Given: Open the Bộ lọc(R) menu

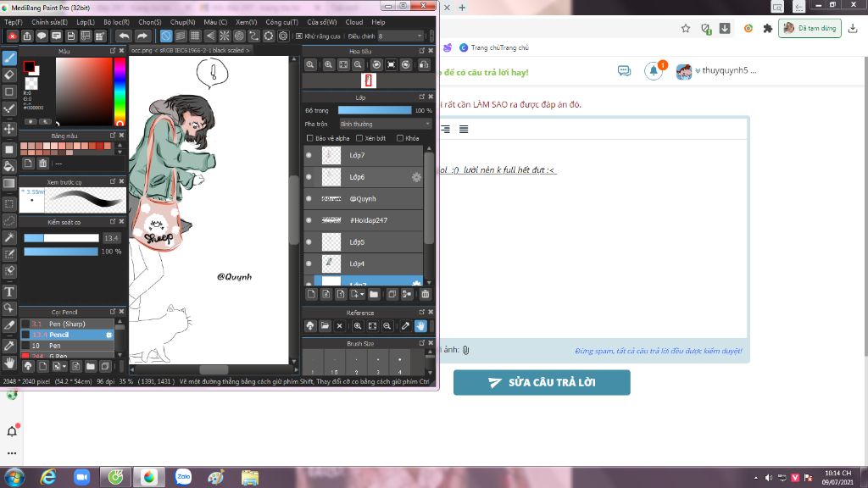Looking at the screenshot, I should coord(116,22).
